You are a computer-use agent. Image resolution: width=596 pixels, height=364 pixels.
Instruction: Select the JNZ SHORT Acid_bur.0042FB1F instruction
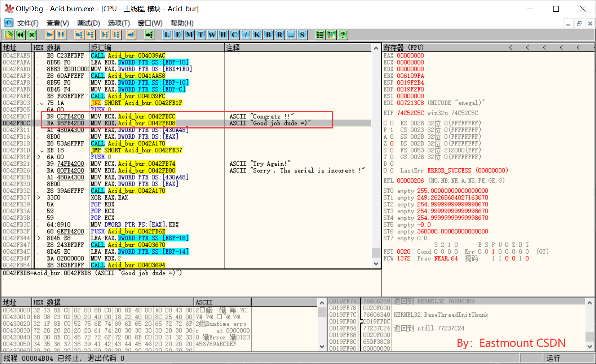tap(136, 103)
